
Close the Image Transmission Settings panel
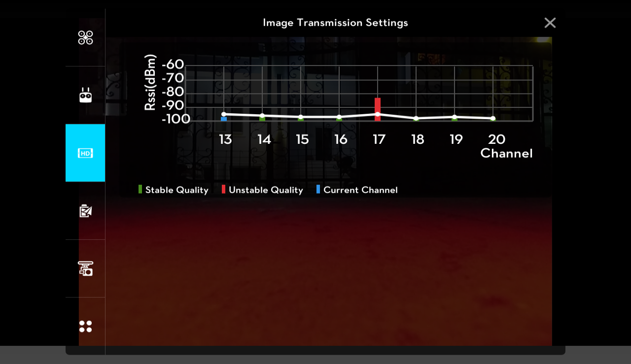[550, 23]
